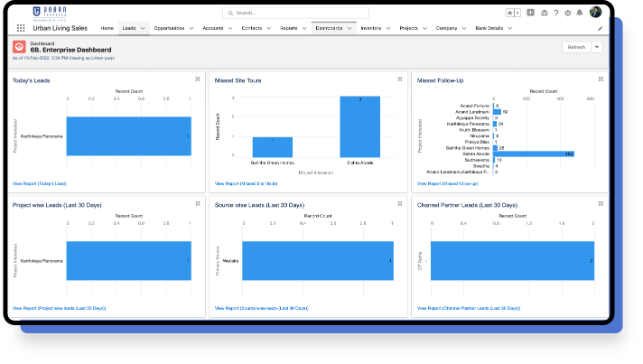Viewport: 643px width, 364px height.
Task: Open the Trailhead guidance icon
Action: tap(545, 13)
